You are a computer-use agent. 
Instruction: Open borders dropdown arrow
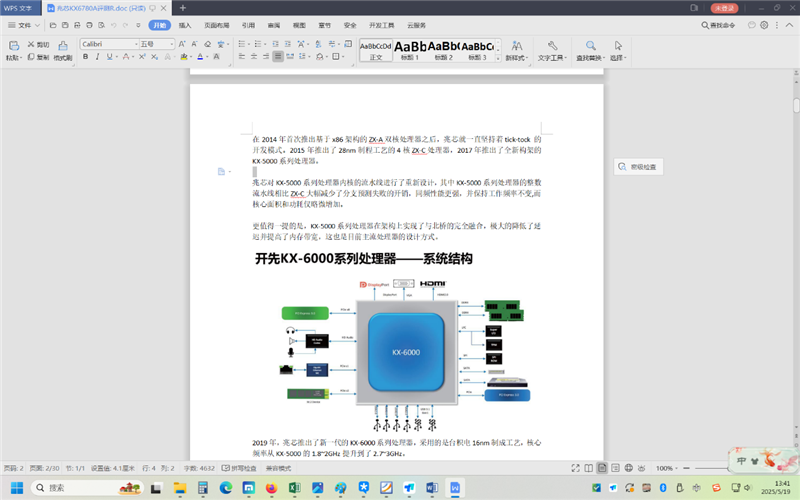[x=343, y=57]
